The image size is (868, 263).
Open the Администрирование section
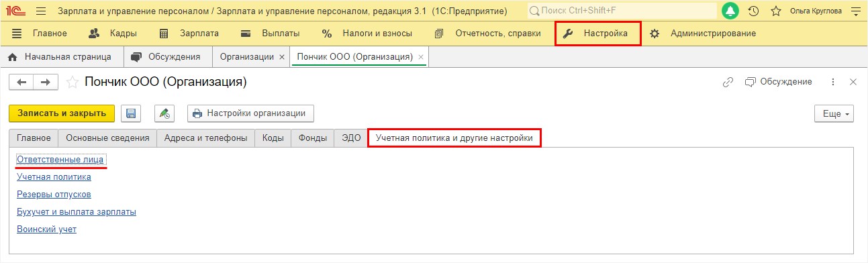[x=702, y=34]
